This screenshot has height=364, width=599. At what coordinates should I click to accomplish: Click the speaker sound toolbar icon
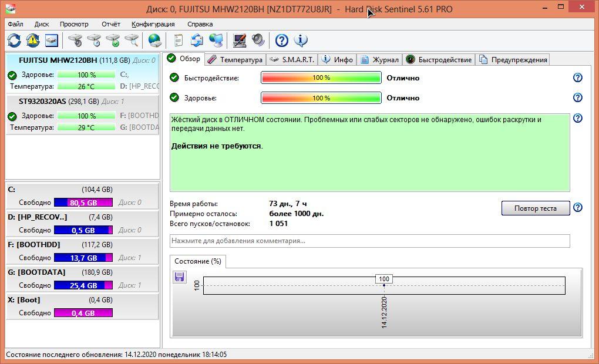point(258,40)
